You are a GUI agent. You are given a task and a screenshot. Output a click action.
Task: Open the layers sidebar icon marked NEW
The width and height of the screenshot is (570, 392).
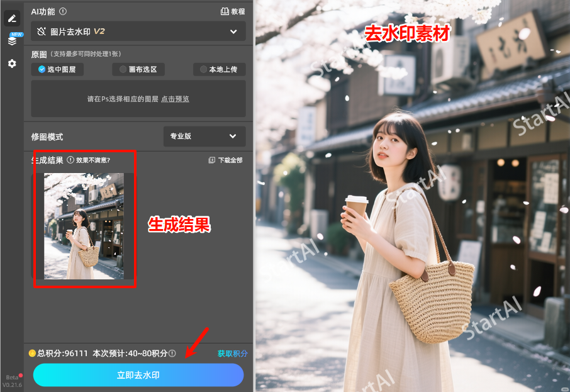12,41
